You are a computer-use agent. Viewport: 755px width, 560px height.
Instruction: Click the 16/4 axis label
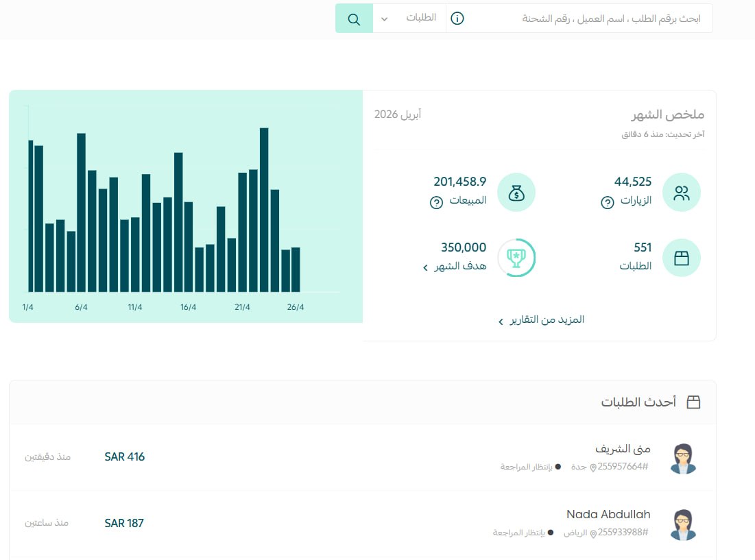pyautogui.click(x=189, y=307)
